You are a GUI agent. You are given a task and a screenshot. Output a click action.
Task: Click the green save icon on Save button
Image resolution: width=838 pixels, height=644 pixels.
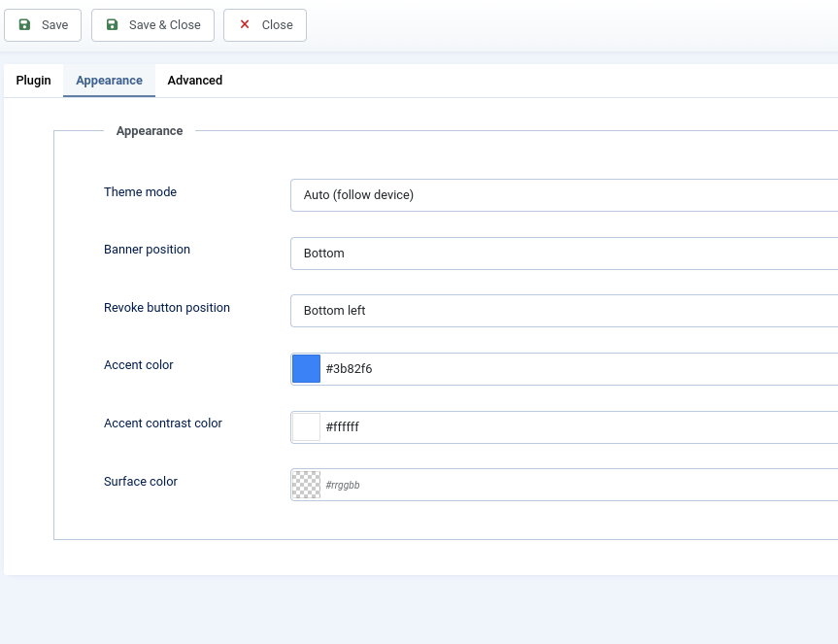[22, 25]
